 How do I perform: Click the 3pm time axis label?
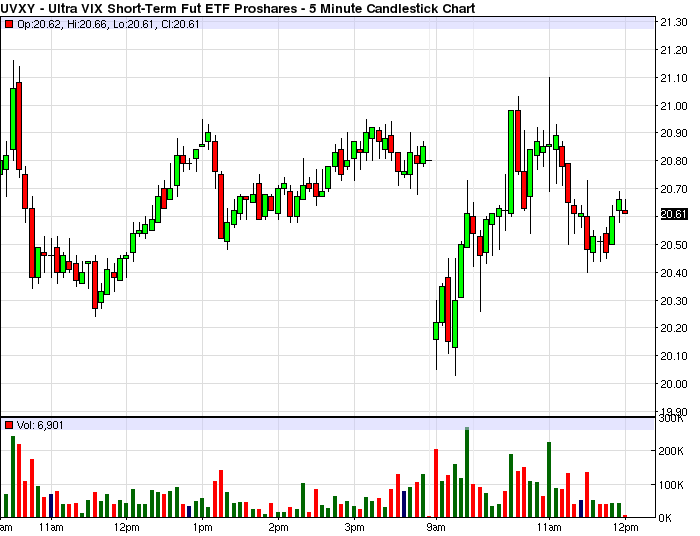[354, 528]
